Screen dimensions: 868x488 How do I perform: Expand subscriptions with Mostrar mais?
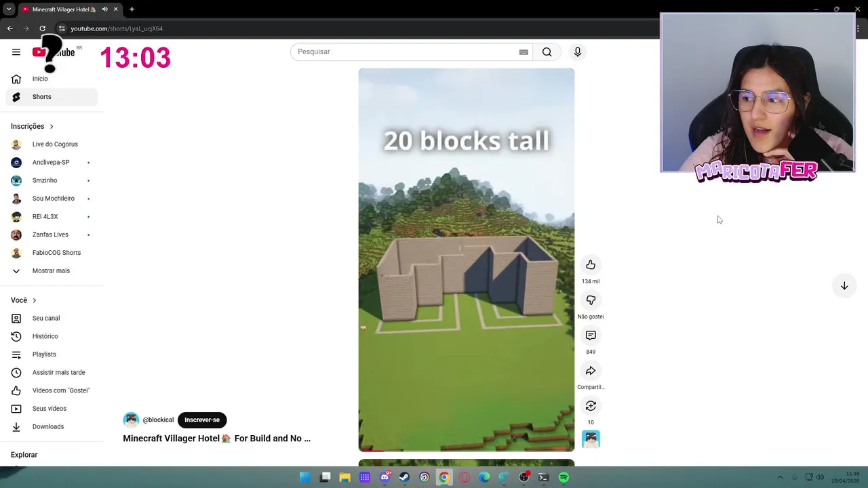click(x=52, y=271)
